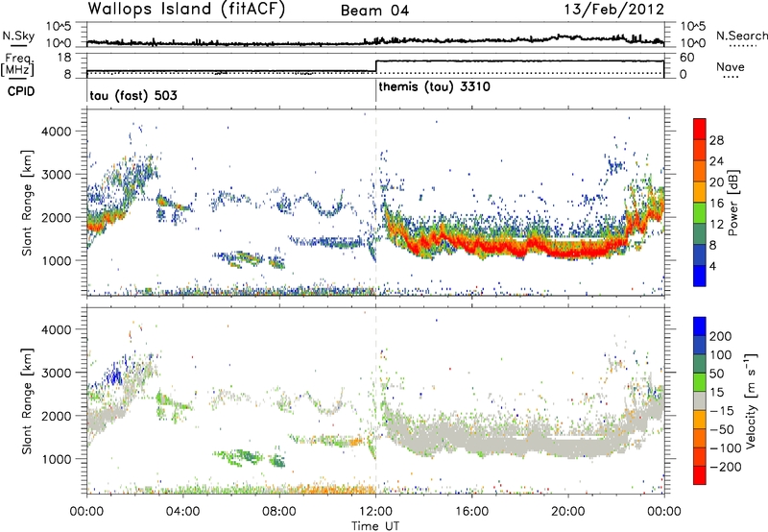Click the 'Nave' legend label
This screenshot has width=768, height=532.
tap(731, 66)
